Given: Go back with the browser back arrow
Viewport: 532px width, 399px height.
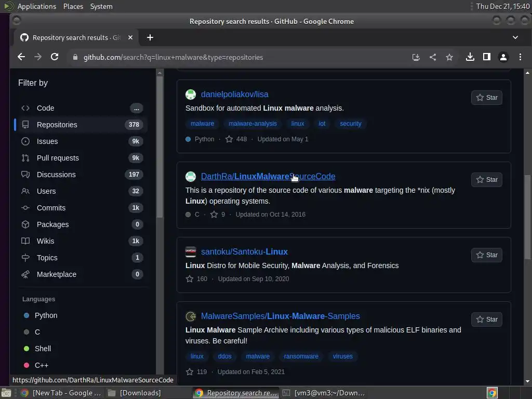Looking at the screenshot, I should 21,57.
